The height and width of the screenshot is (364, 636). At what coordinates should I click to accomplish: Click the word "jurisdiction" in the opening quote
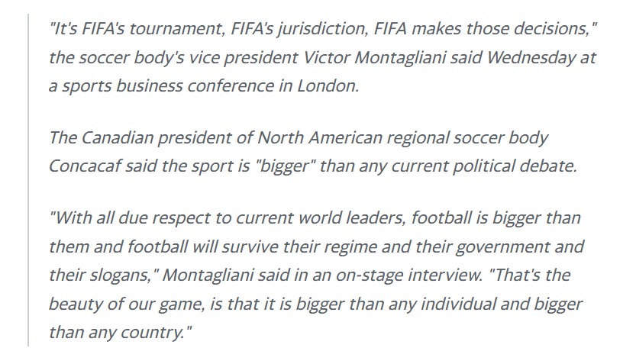pyautogui.click(x=322, y=29)
